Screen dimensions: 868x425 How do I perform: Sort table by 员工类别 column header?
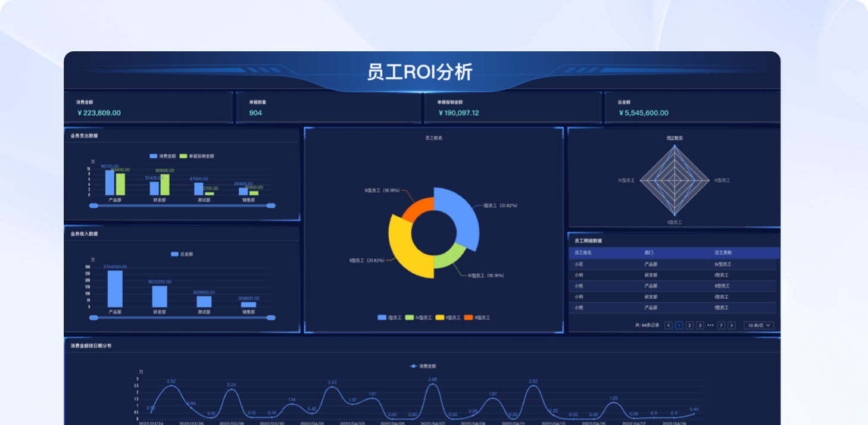coord(723,253)
